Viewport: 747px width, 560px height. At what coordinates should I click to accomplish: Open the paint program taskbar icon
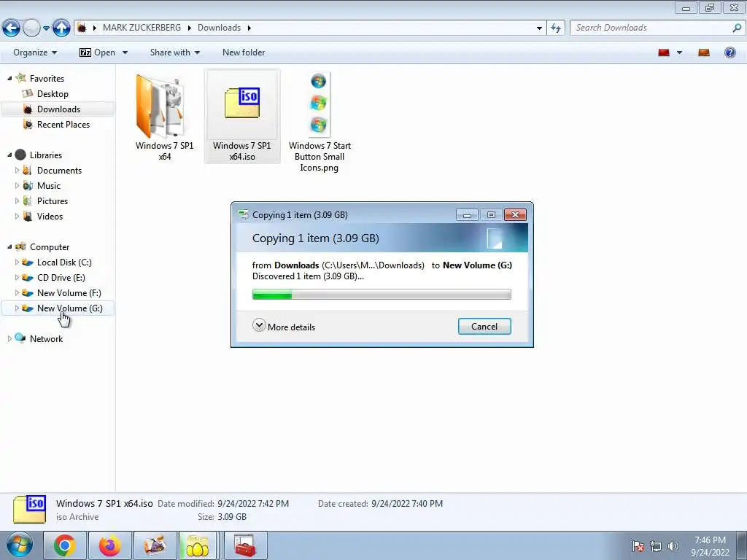[x=155, y=545]
